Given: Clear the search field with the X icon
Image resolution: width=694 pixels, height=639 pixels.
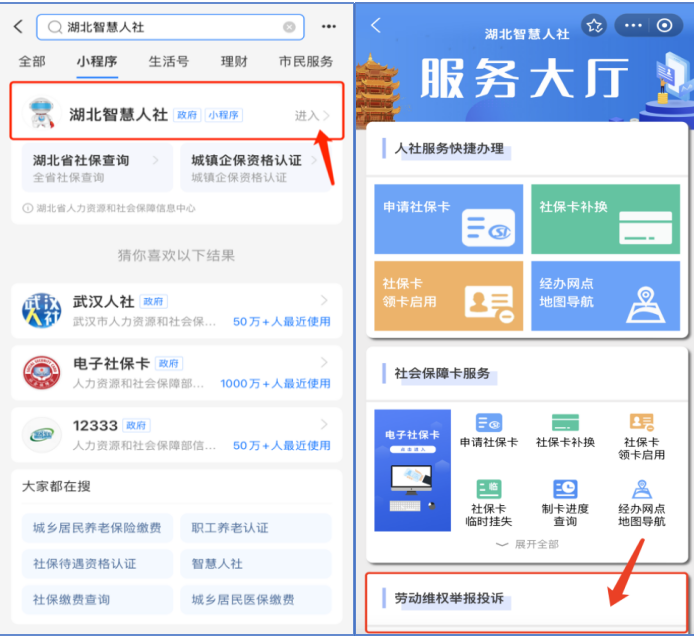Looking at the screenshot, I should click(289, 27).
